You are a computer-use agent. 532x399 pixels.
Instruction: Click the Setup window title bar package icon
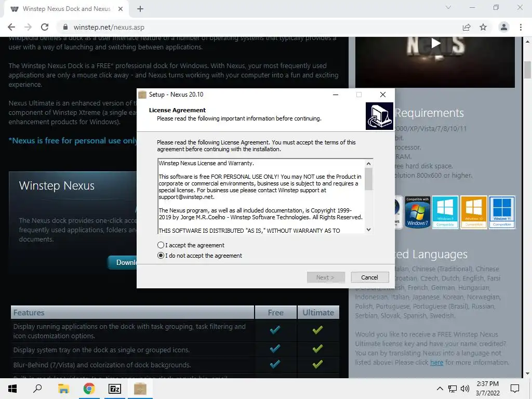pyautogui.click(x=142, y=95)
